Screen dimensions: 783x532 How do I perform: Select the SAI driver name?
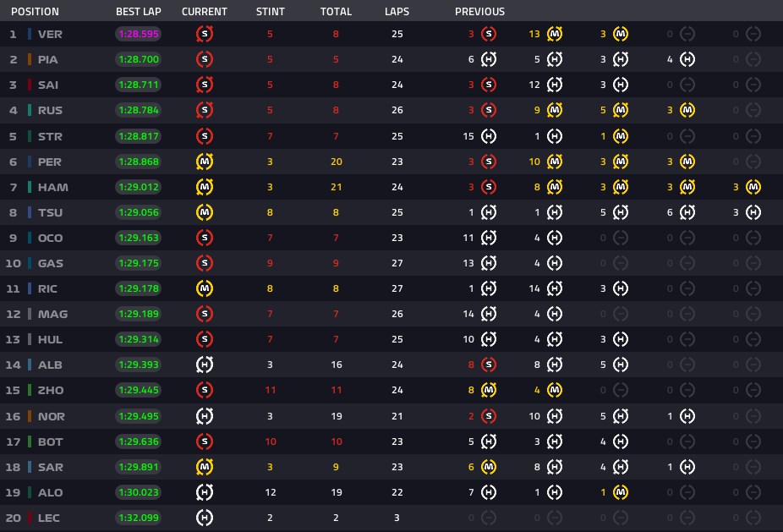pyautogui.click(x=48, y=85)
